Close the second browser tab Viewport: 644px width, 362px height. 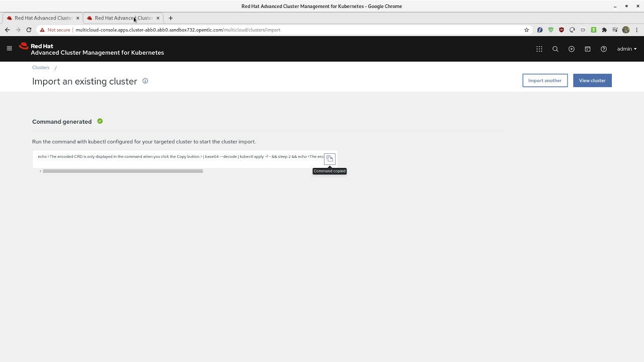tap(157, 18)
